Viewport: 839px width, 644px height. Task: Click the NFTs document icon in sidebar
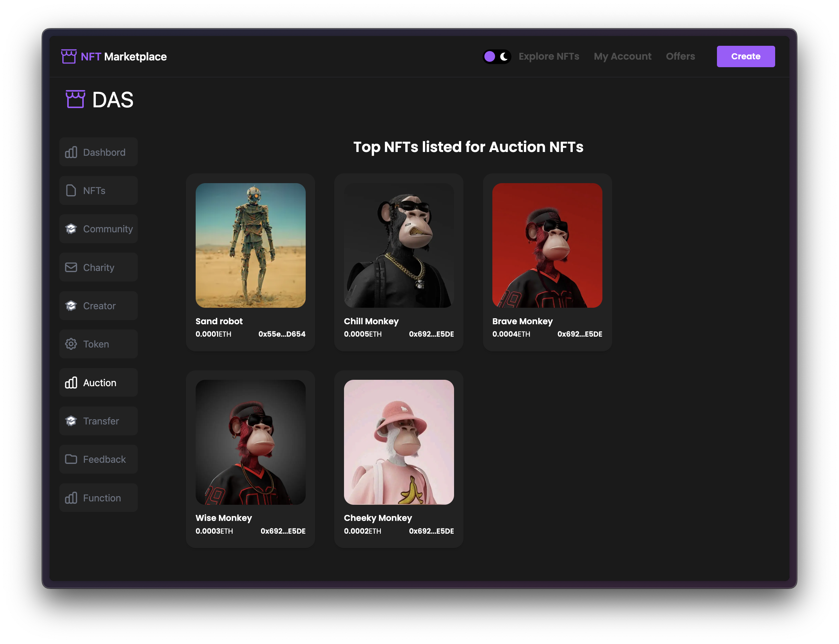71,191
